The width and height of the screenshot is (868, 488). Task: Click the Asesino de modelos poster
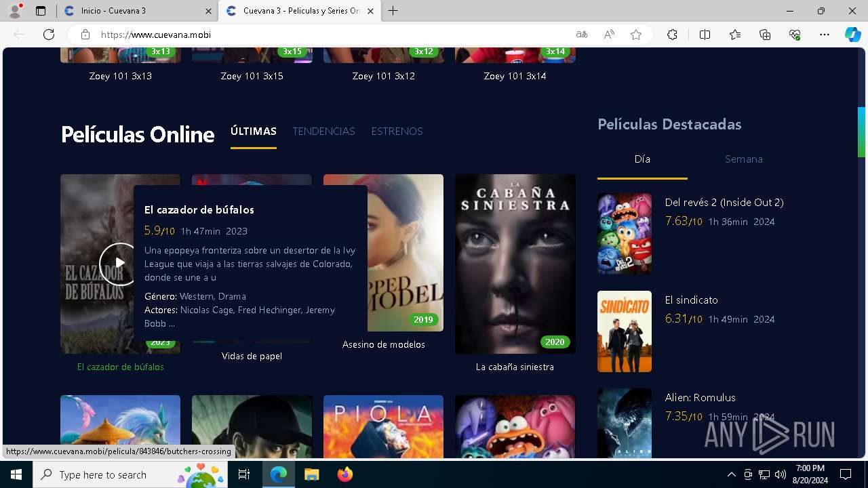tap(406, 253)
